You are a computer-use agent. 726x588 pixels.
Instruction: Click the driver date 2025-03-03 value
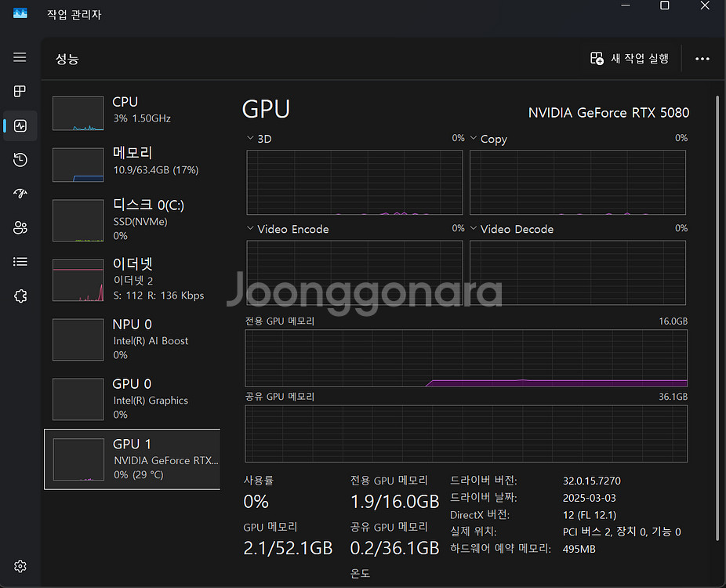pos(589,498)
